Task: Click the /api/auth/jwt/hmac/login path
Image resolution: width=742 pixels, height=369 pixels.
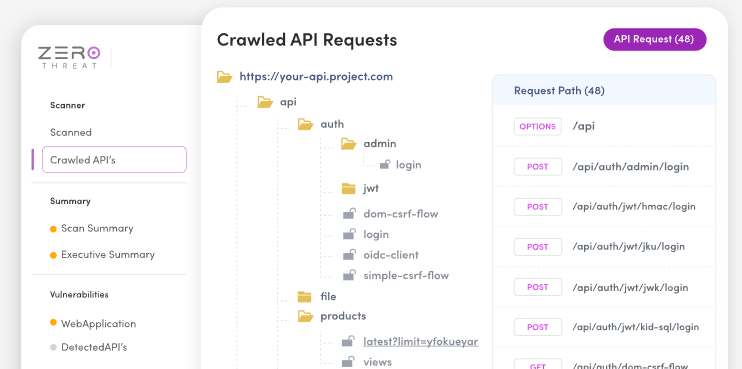Action: (634, 207)
